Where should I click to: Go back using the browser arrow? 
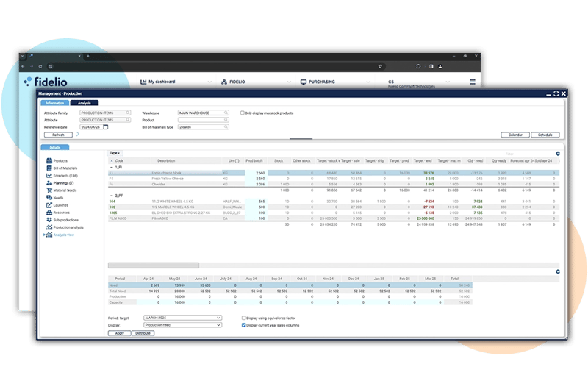24,66
